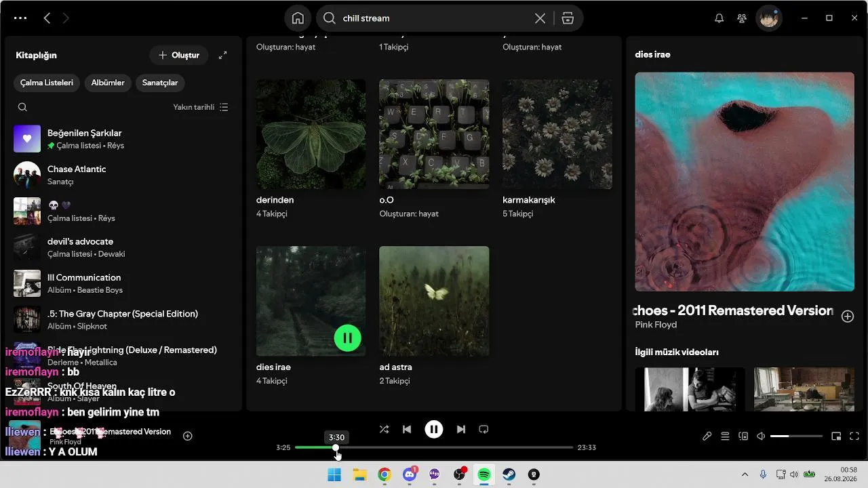Click the Oluştur create button
The width and height of the screenshot is (868, 488).
(179, 56)
